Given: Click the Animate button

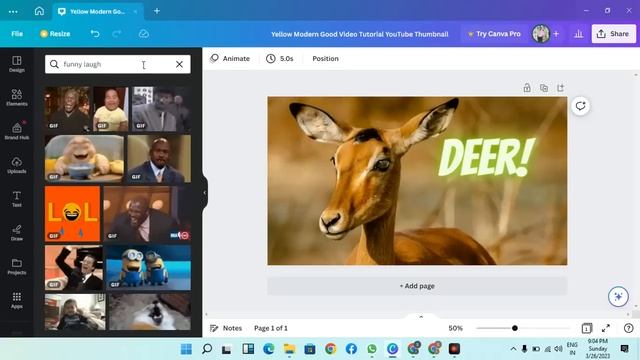Looking at the screenshot, I should [230, 58].
